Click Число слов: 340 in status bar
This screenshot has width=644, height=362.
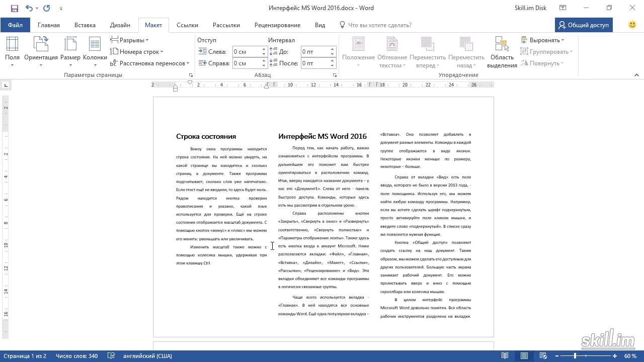(76, 356)
